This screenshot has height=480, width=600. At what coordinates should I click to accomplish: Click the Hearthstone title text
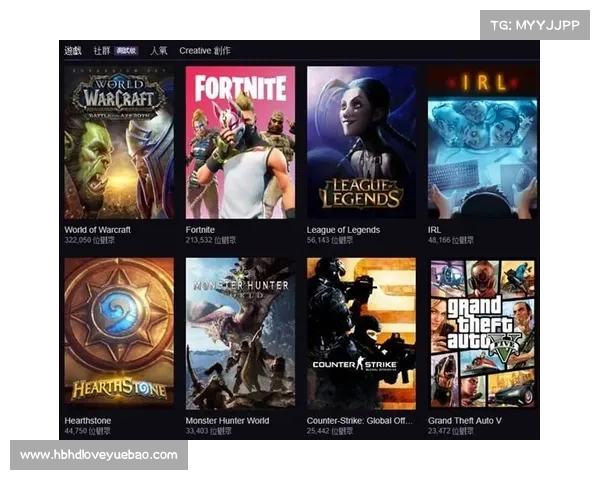point(88,420)
